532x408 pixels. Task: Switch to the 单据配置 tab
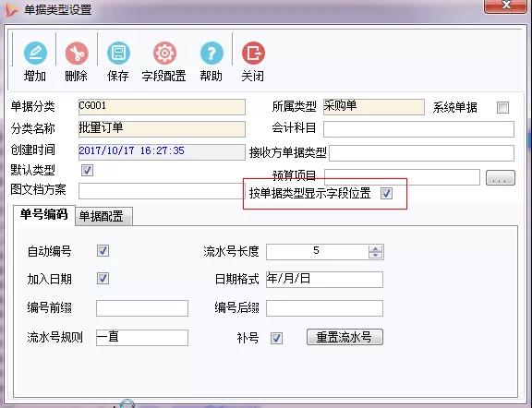[x=102, y=216]
